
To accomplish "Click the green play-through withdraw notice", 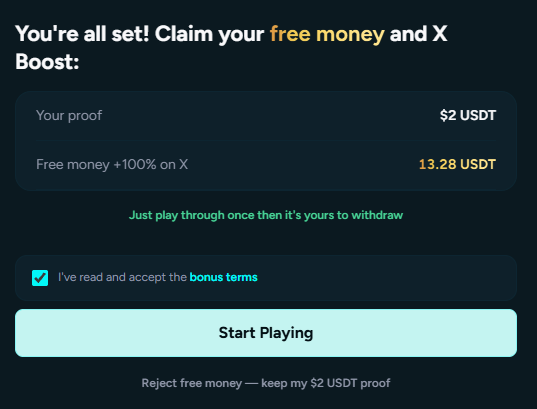I will [266, 215].
